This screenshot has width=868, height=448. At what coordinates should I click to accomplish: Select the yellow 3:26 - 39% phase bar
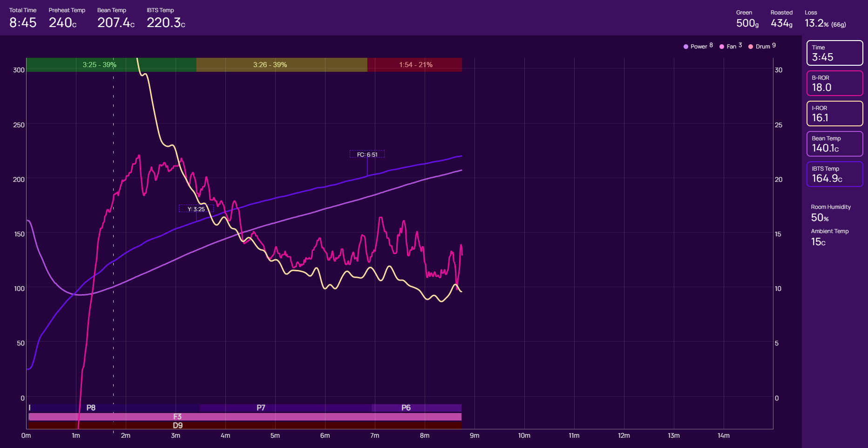pyautogui.click(x=281, y=65)
